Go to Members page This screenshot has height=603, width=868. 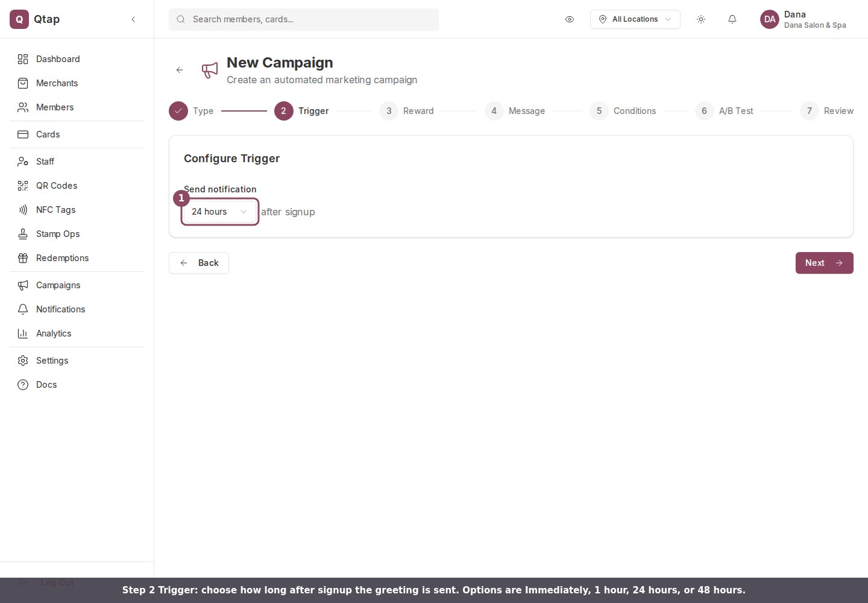coord(77,107)
